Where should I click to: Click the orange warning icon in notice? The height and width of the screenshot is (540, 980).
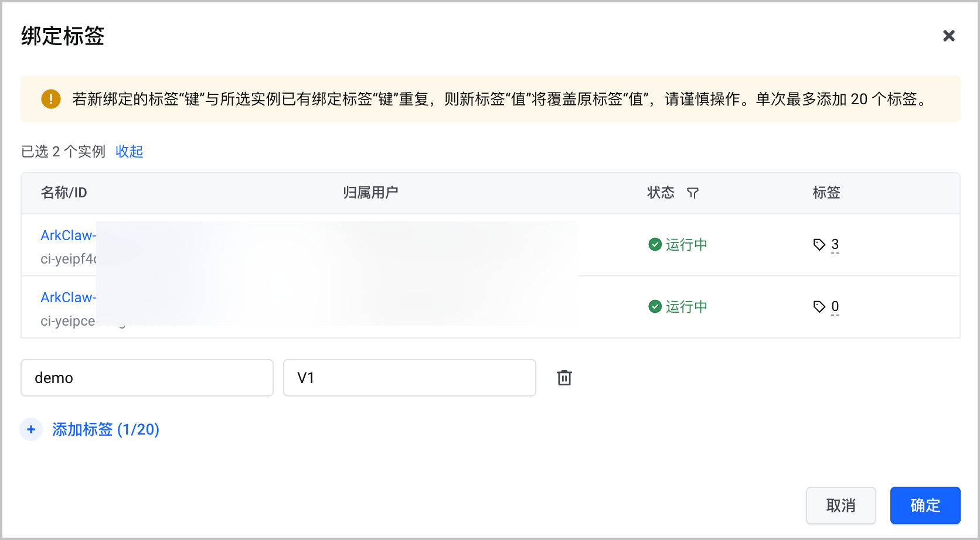pos(51,99)
